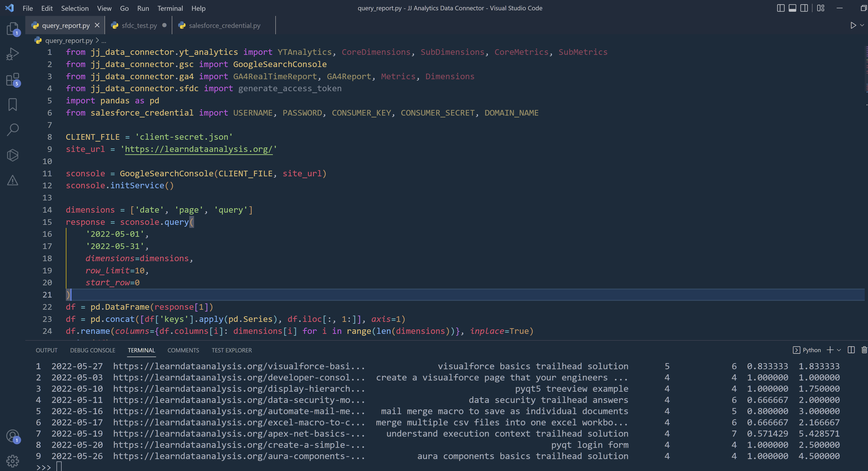Open the View menu

104,8
